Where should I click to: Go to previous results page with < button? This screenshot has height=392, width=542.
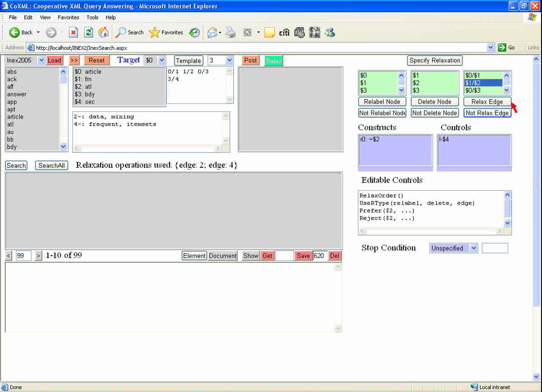click(x=9, y=256)
